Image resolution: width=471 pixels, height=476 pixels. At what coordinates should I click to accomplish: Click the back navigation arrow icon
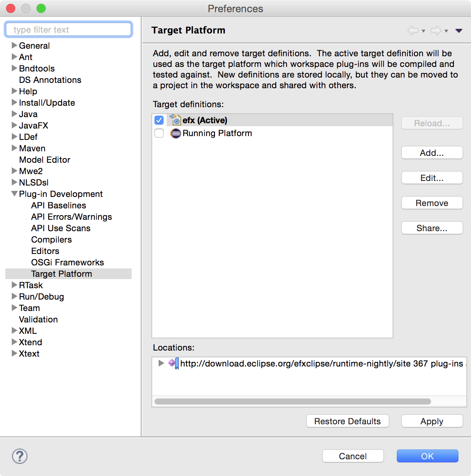point(413,30)
